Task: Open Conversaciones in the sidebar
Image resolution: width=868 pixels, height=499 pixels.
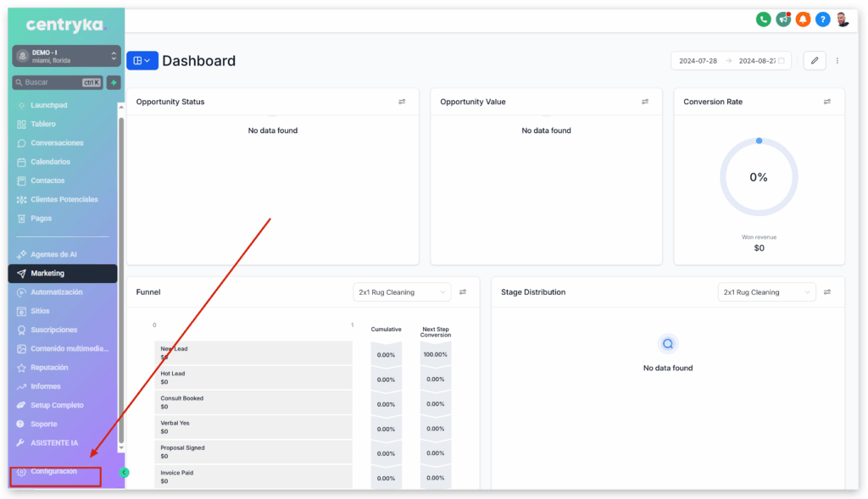Action: [57, 143]
